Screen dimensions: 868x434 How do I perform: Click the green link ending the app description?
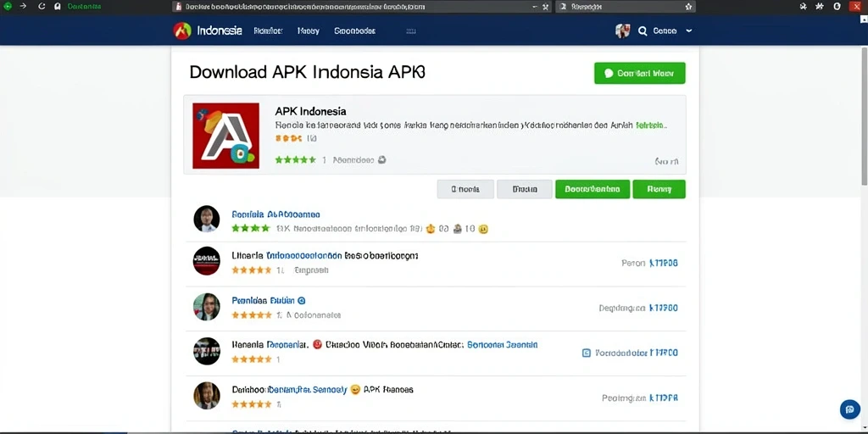pos(652,125)
